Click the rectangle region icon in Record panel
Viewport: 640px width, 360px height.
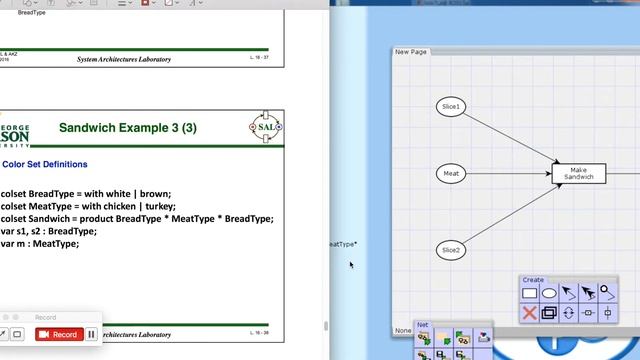[17, 334]
